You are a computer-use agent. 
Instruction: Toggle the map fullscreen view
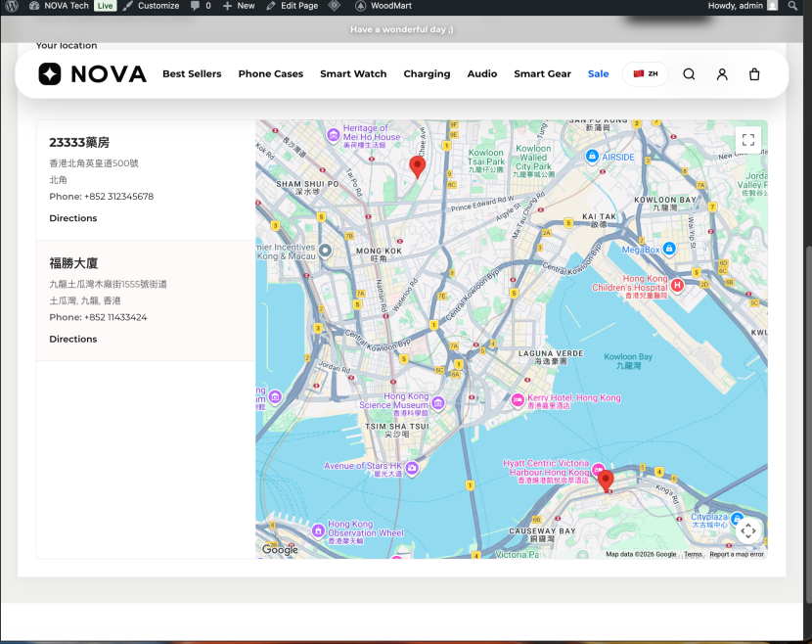747,140
